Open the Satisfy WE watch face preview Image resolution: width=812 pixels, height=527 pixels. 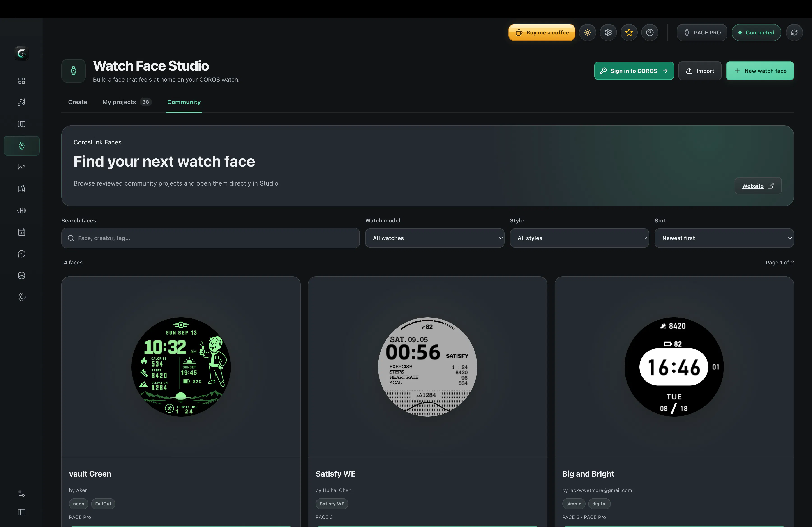pos(427,367)
